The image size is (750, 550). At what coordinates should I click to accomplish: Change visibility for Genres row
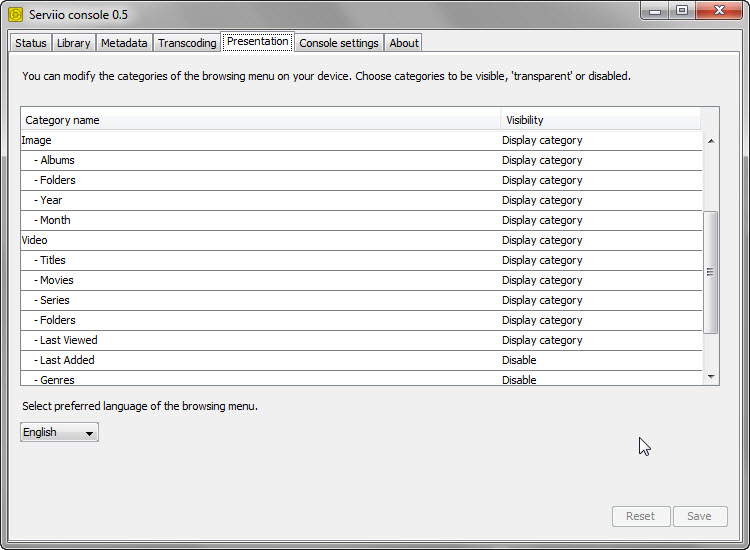click(600, 379)
